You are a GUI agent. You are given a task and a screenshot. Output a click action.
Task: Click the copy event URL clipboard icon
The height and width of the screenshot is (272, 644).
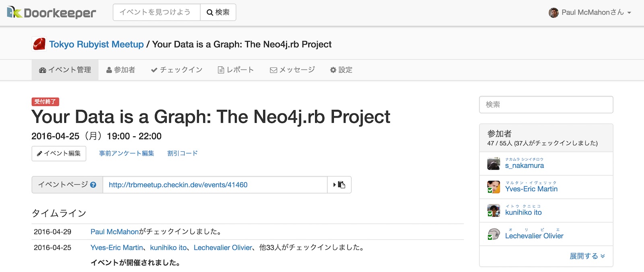[x=339, y=185]
